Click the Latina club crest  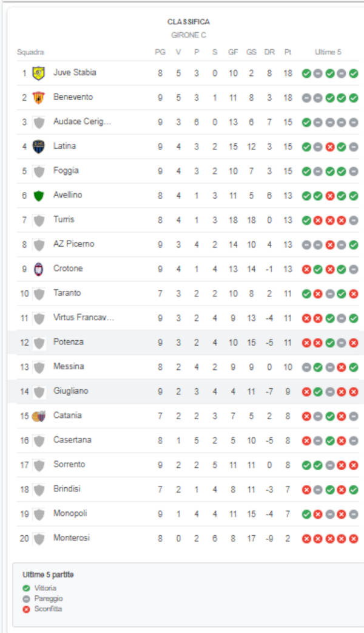39,146
